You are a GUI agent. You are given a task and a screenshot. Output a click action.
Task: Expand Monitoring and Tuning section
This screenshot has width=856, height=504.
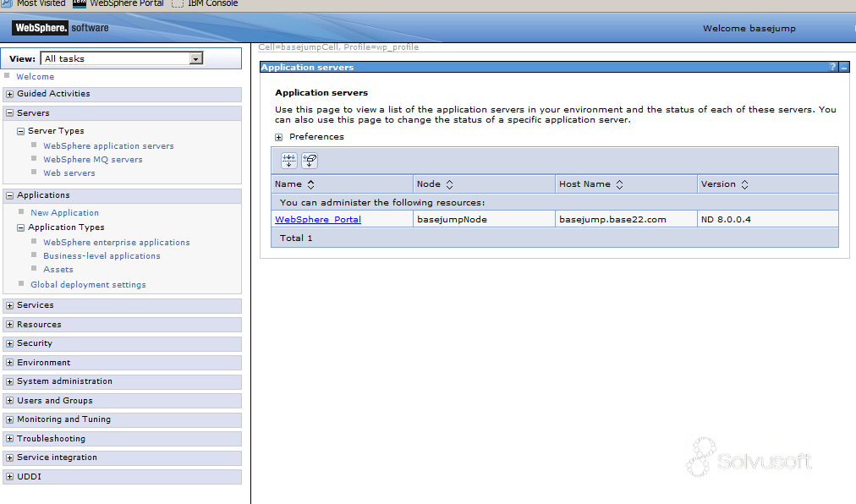coord(10,420)
